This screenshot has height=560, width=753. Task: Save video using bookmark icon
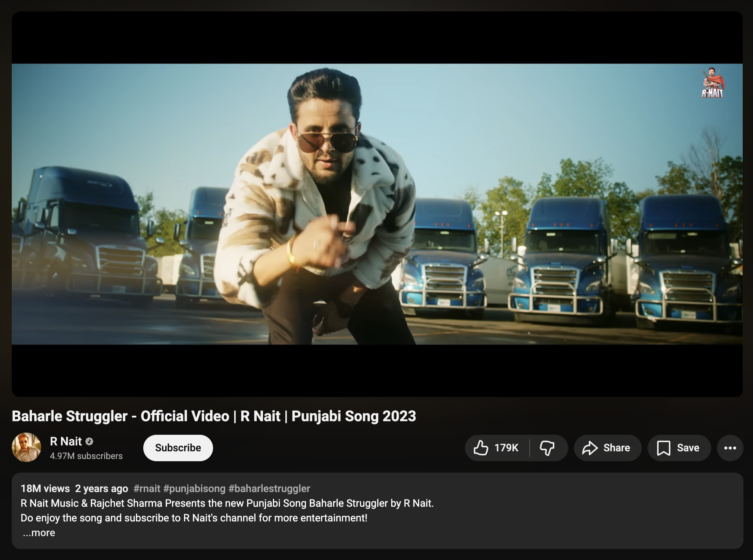[679, 448]
